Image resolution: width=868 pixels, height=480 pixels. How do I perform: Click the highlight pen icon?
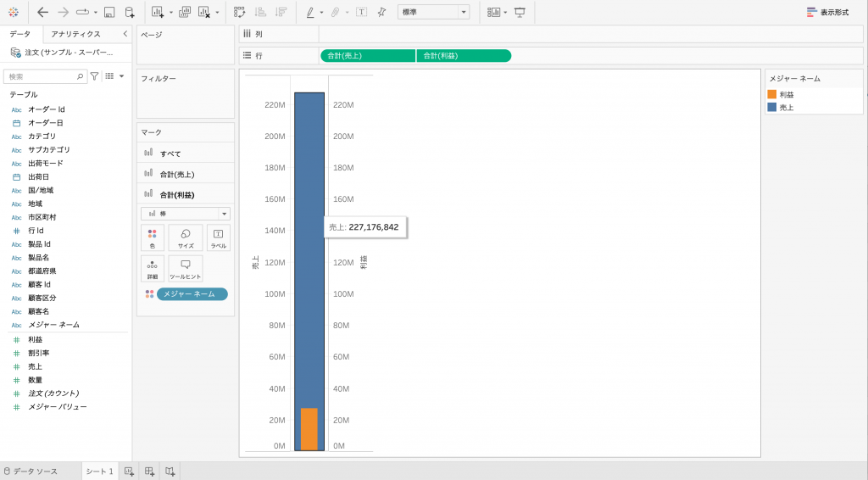310,12
